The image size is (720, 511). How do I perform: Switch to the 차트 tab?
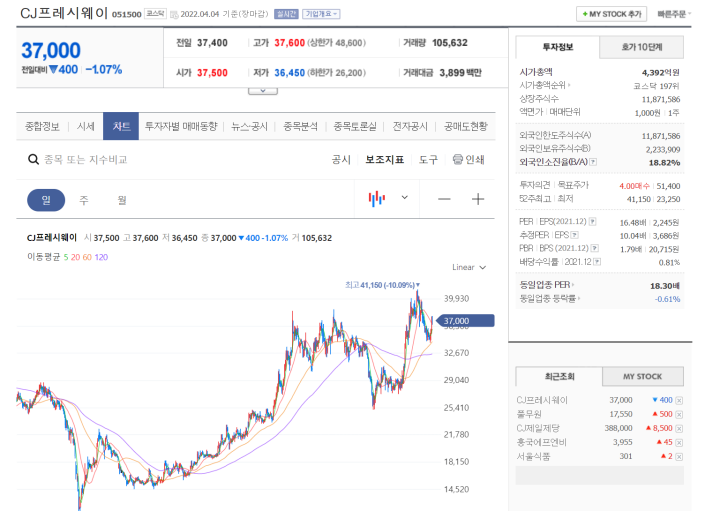121,126
